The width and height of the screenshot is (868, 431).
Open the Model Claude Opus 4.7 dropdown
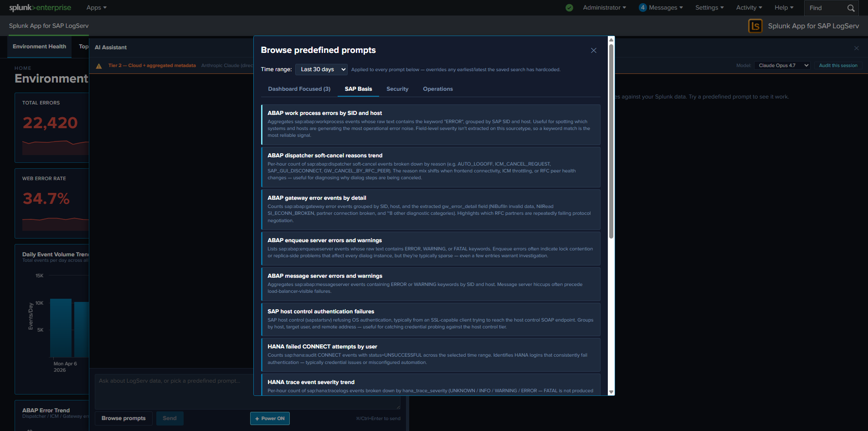[782, 66]
